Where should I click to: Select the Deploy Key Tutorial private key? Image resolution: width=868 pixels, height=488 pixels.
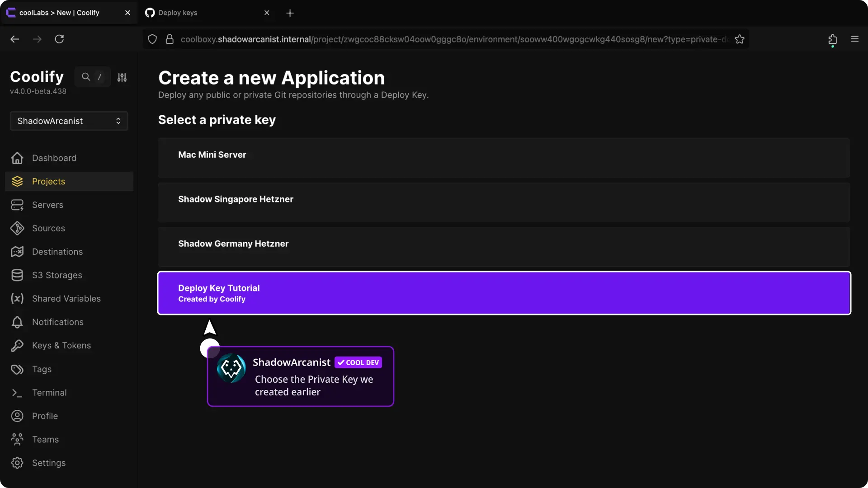504,293
